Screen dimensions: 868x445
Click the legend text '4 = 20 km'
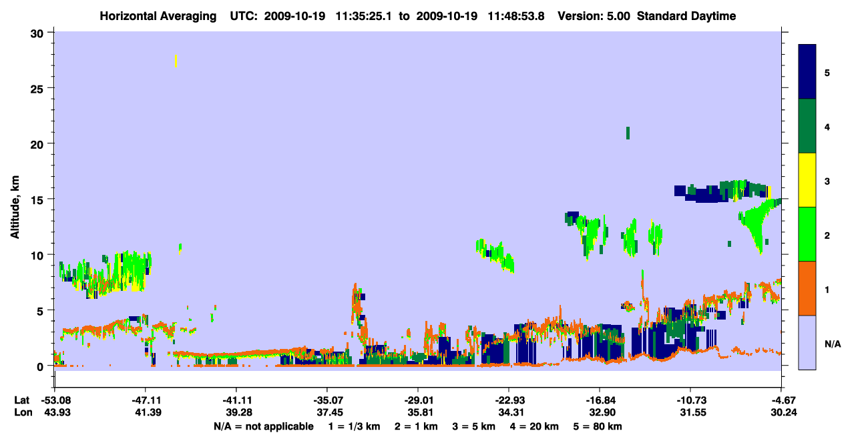coord(534,426)
